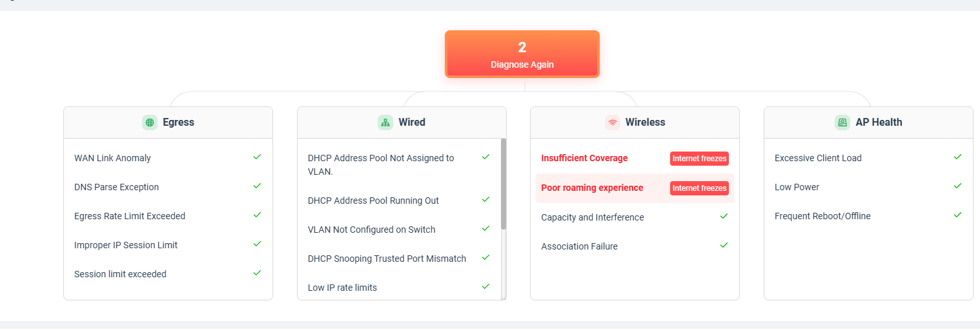Screen dimensions: 980x334
Task: Click the Diagnose Again button
Action: [x=522, y=54]
